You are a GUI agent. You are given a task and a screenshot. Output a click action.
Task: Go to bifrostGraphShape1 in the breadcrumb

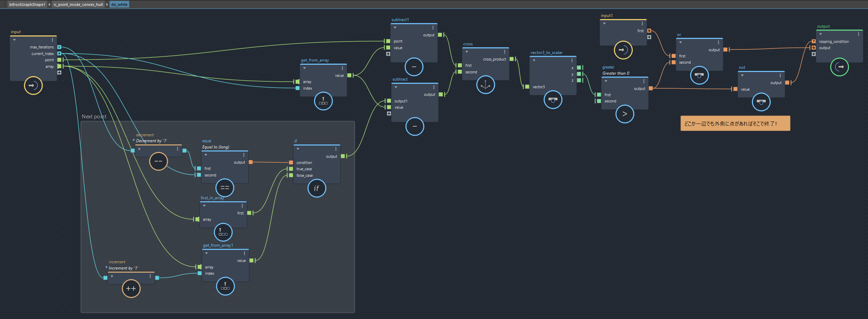27,4
